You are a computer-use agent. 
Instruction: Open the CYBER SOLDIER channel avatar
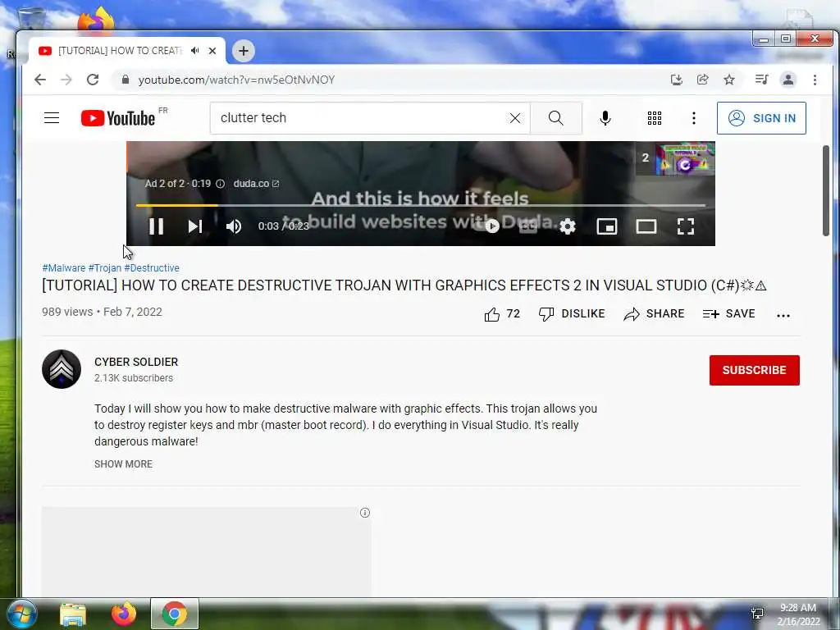tap(62, 369)
